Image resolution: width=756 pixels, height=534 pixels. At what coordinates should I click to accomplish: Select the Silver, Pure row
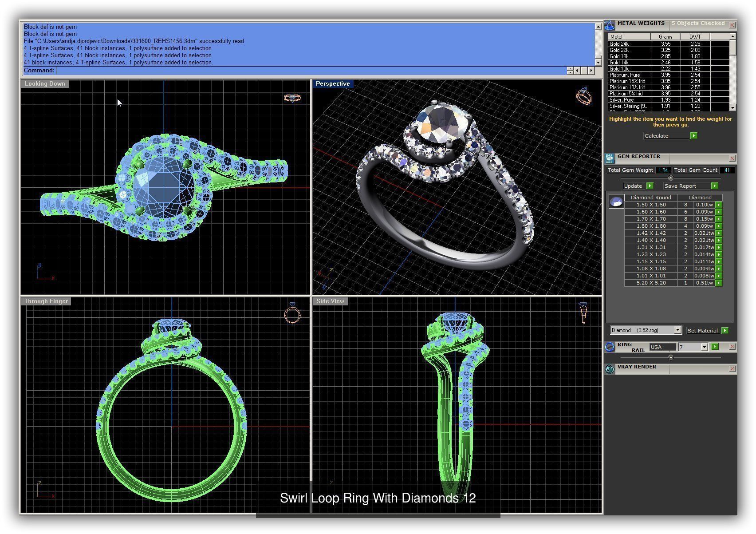(668, 100)
